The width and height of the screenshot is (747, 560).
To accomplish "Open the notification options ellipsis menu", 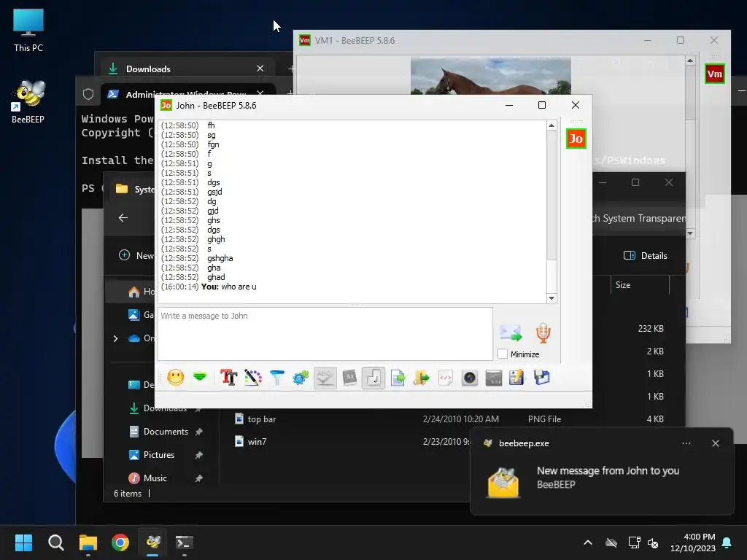I will (686, 443).
